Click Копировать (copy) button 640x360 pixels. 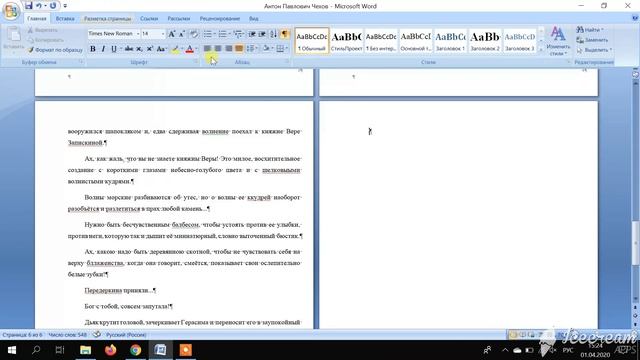pos(46,40)
